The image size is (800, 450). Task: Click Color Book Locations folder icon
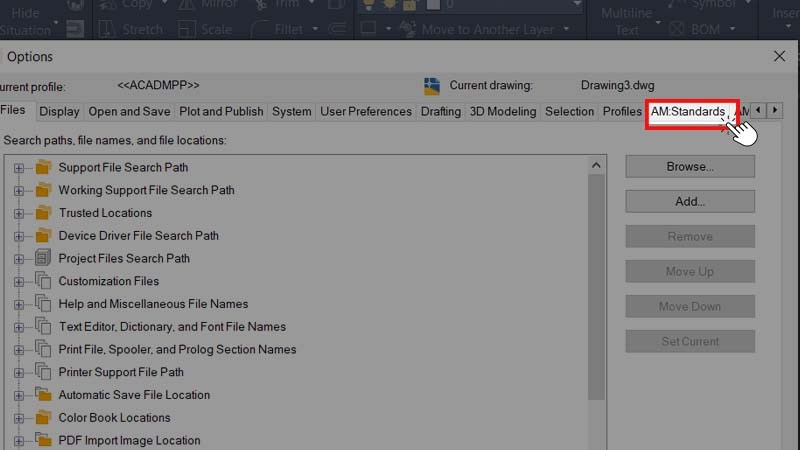pyautogui.click(x=43, y=417)
